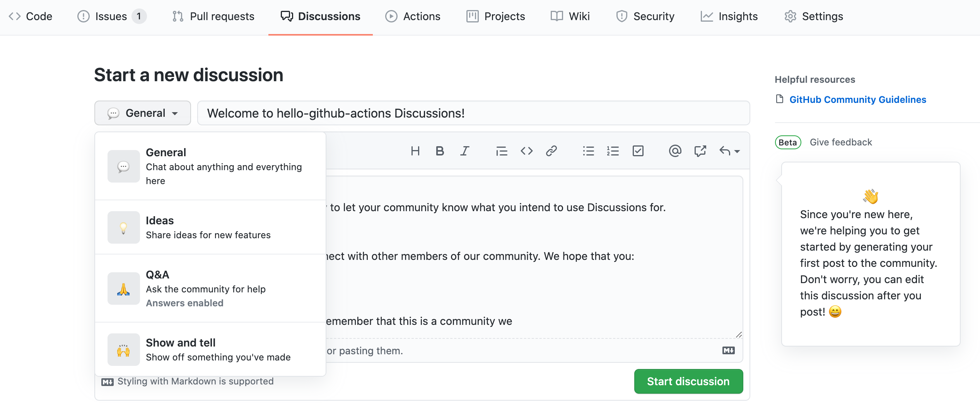This screenshot has height=403, width=980.
Task: Click the Beta label badge
Action: [x=788, y=142]
